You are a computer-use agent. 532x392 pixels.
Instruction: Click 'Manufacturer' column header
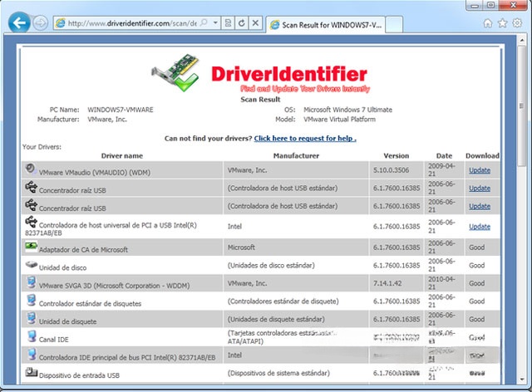[x=296, y=155]
